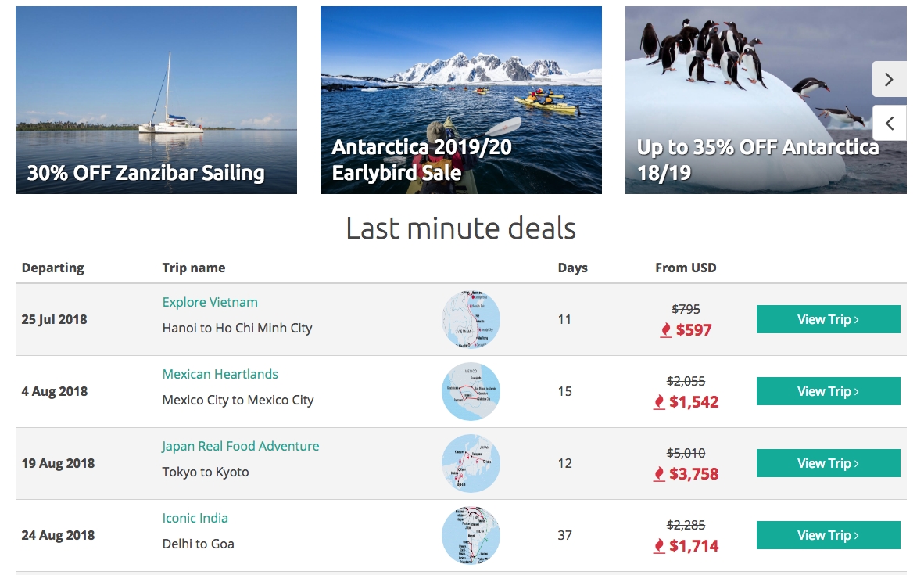
Task: Click the next carousel arrow
Action: coord(889,79)
